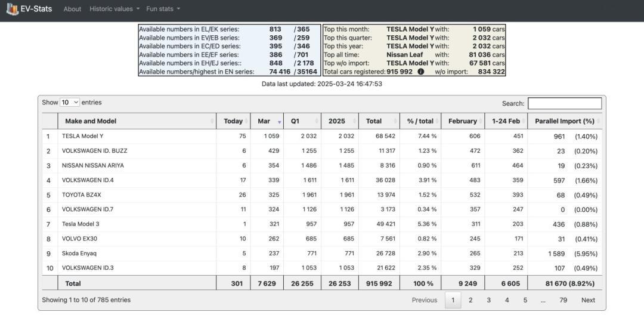Select the VOLVO EX30 row name
Screen dimensions: 644x315
[x=80, y=239]
